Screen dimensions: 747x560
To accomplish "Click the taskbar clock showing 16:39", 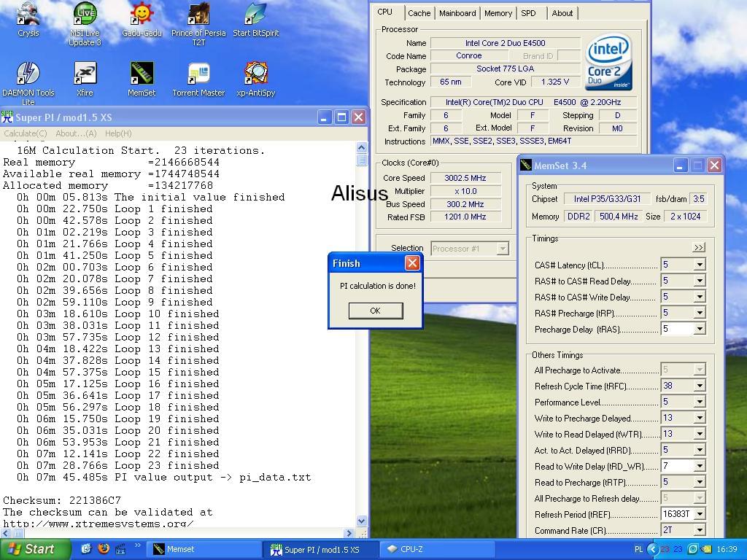I will (x=727, y=549).
